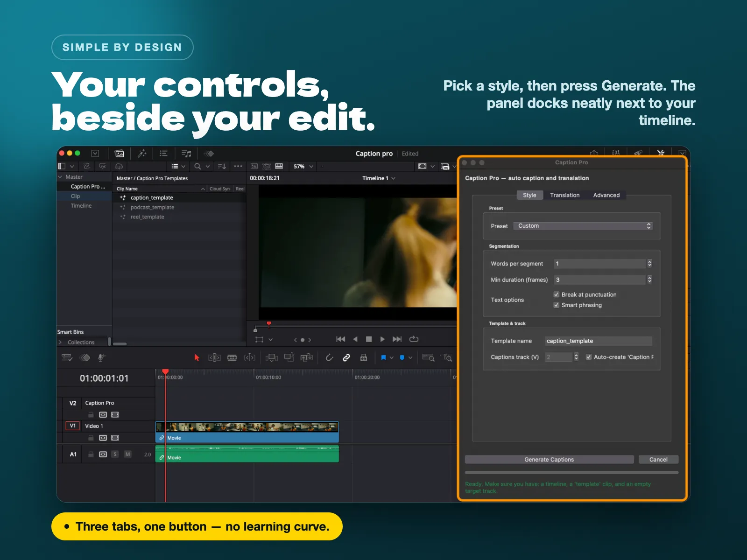747x560 pixels.
Task: Toggle the Position Lock icon
Action: click(x=364, y=357)
